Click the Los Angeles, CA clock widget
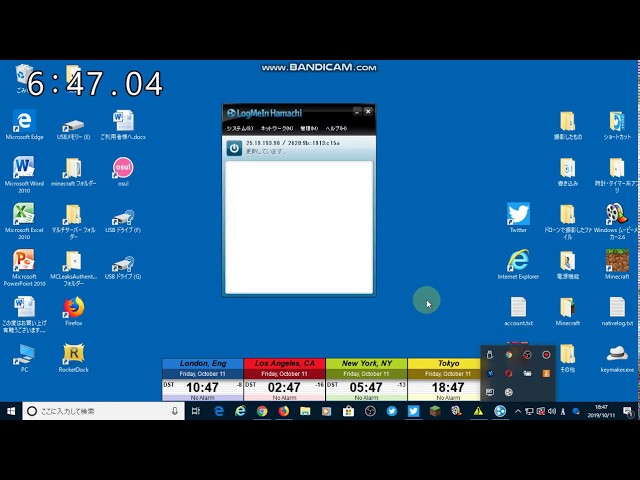The height and width of the screenshot is (480, 640). coord(284,380)
